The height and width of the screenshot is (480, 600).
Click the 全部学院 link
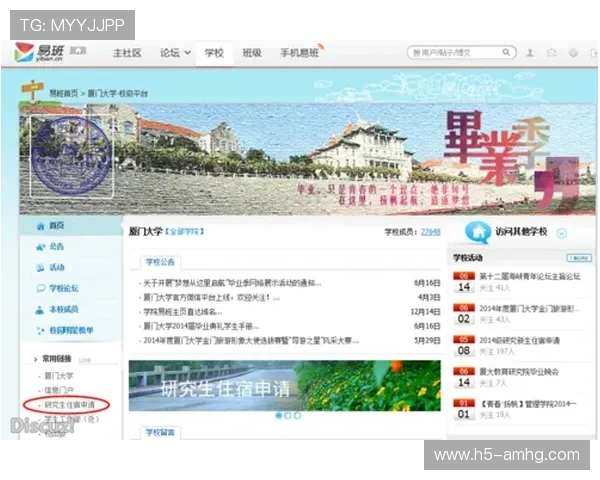click(x=184, y=232)
